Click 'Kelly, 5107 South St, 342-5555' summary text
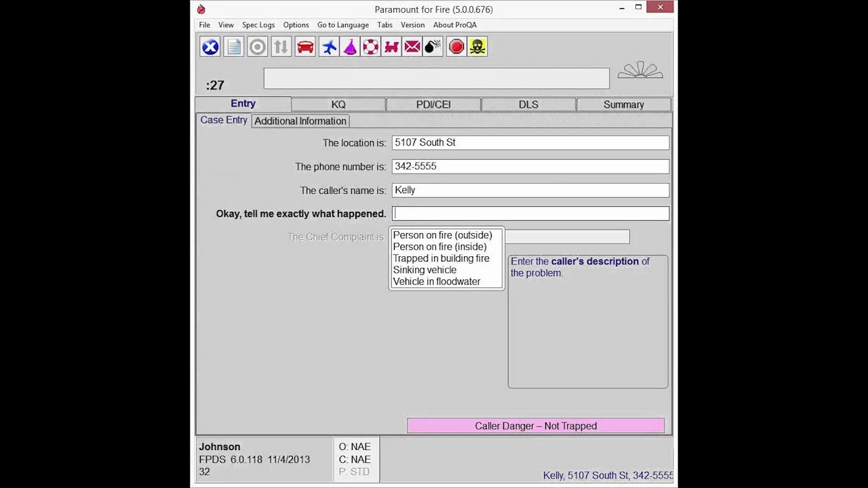Screen dimensions: 868x488 click(608, 476)
